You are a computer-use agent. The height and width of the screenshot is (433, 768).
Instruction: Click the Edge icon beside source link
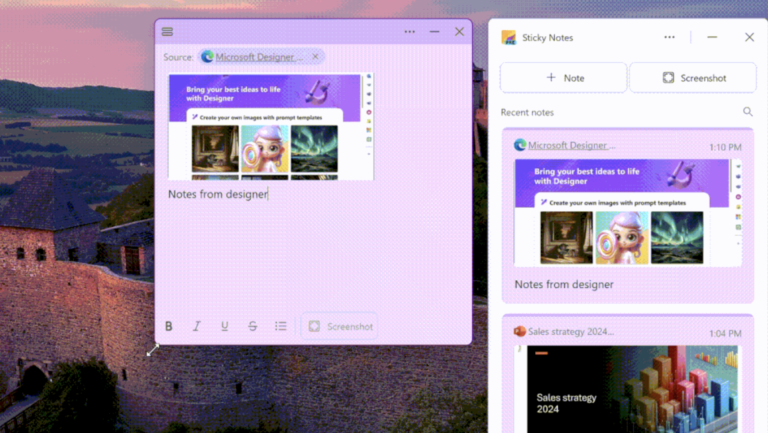coord(207,57)
